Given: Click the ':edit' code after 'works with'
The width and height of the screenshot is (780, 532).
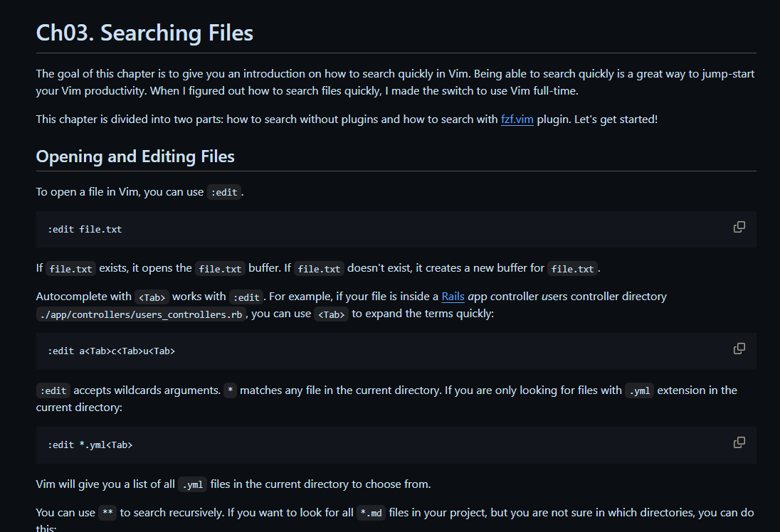Looking at the screenshot, I should [x=246, y=297].
